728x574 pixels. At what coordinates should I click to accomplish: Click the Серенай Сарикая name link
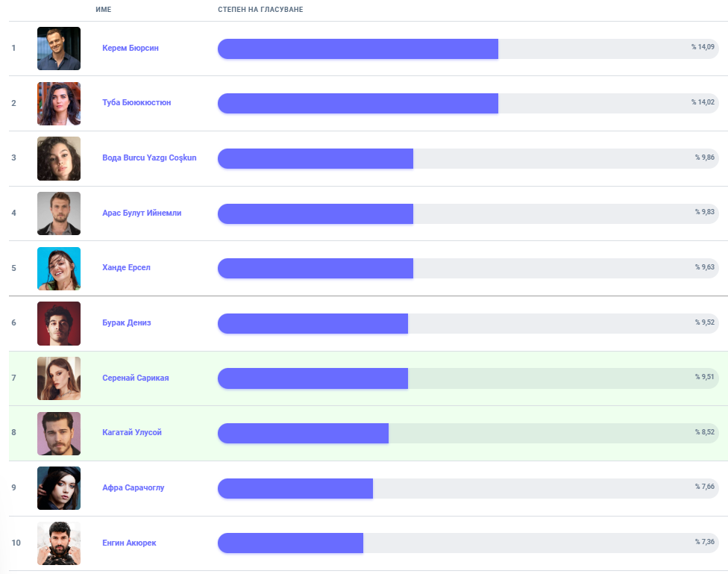(x=135, y=378)
